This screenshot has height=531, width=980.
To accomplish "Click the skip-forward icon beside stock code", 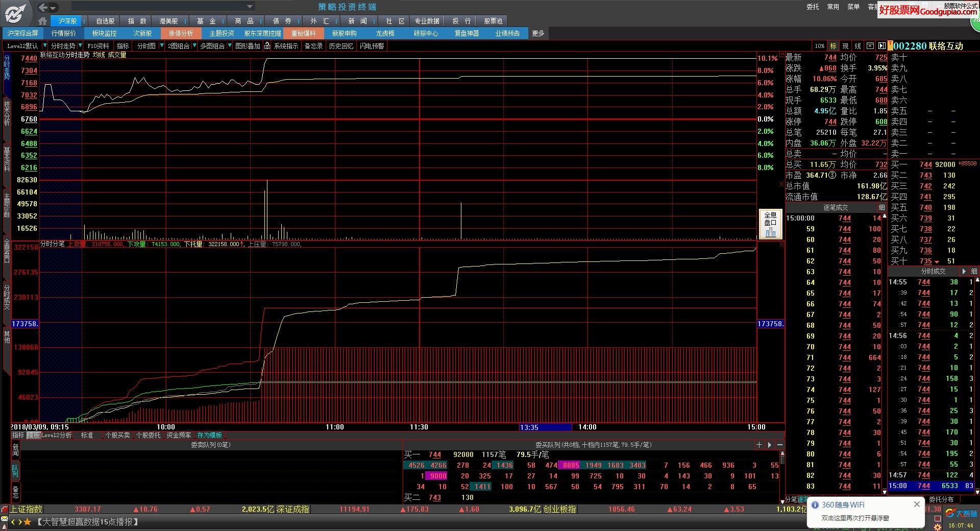I will click(881, 46).
